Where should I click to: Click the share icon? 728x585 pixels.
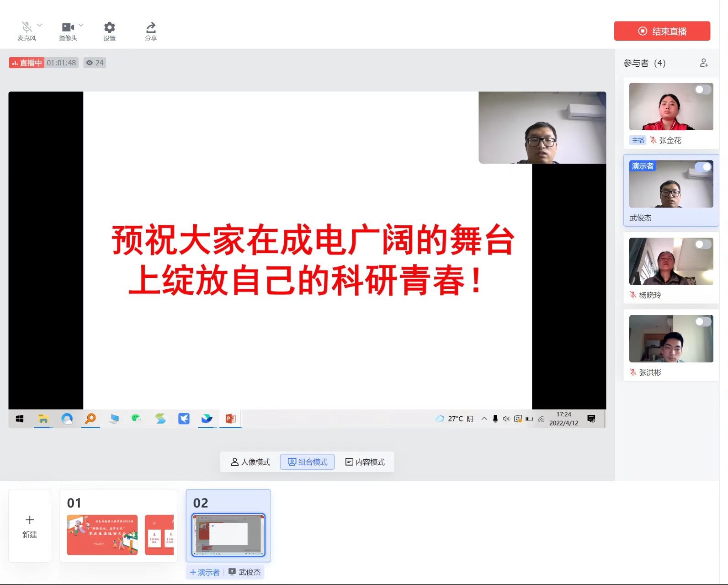(x=151, y=27)
